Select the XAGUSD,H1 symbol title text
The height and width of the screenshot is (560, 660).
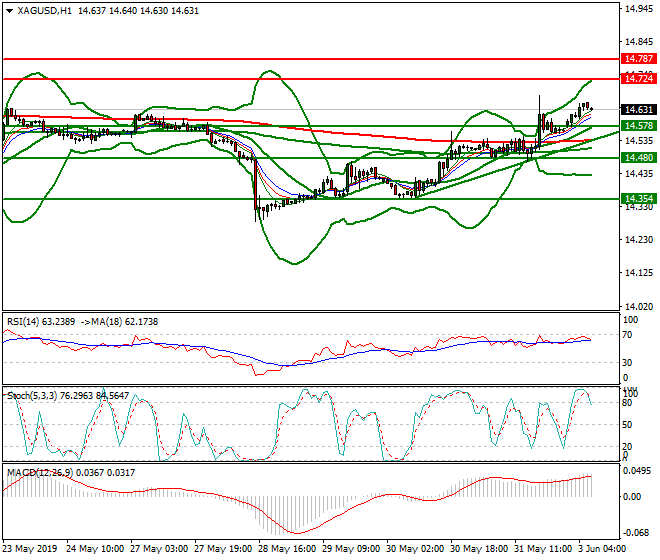tap(45, 11)
